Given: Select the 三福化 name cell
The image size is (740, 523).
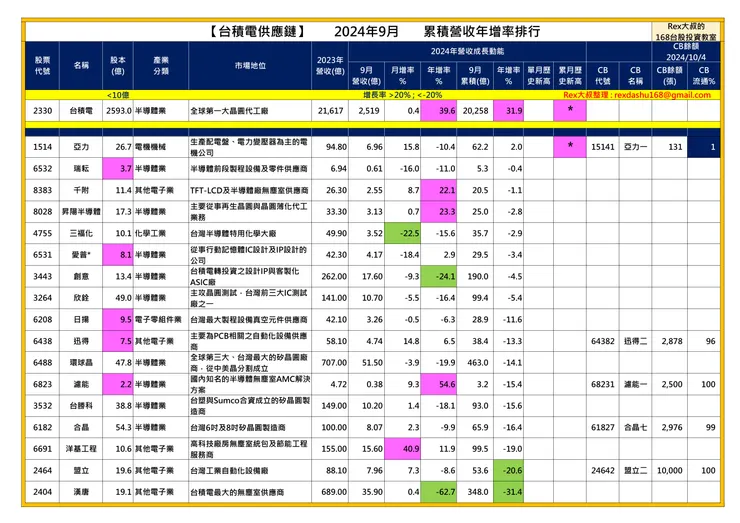Looking at the screenshot, I should (81, 233).
